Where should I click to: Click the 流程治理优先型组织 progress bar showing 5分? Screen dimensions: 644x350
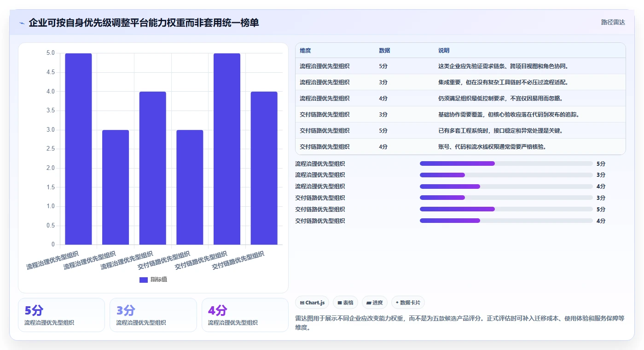click(506, 163)
